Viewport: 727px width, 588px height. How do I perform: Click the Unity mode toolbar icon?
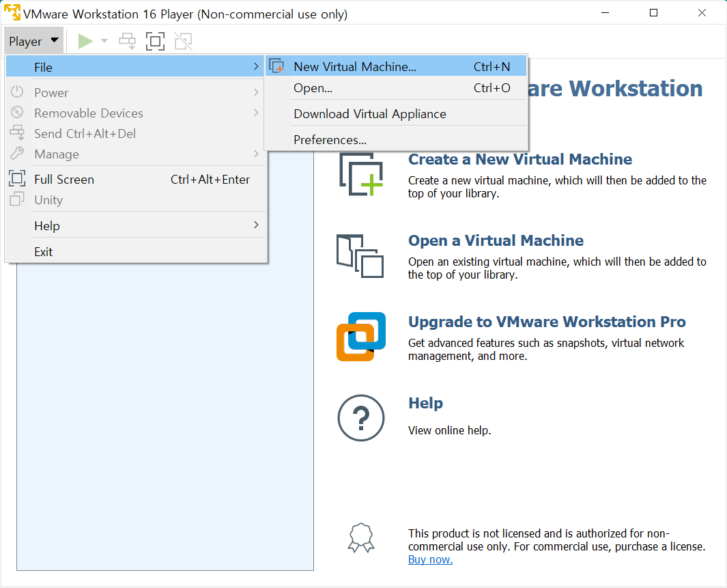click(x=183, y=41)
